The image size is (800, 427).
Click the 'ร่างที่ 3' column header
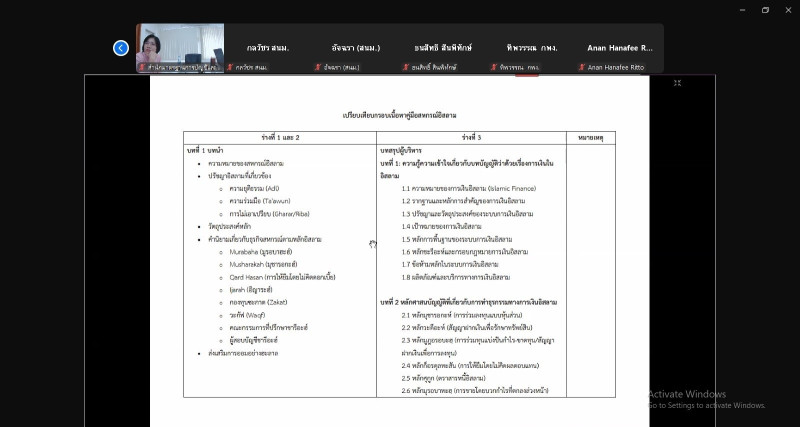[471, 138]
